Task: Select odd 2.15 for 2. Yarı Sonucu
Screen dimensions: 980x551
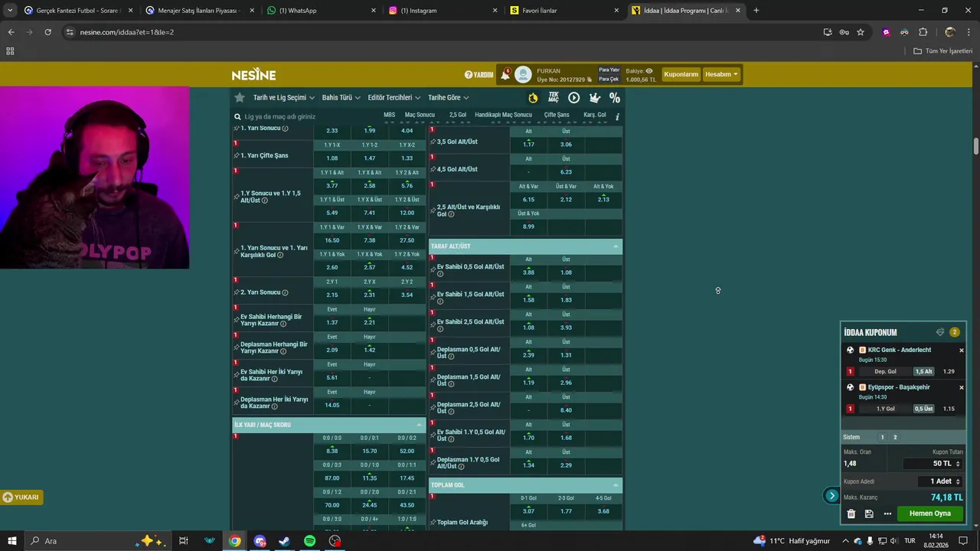Action: (332, 295)
